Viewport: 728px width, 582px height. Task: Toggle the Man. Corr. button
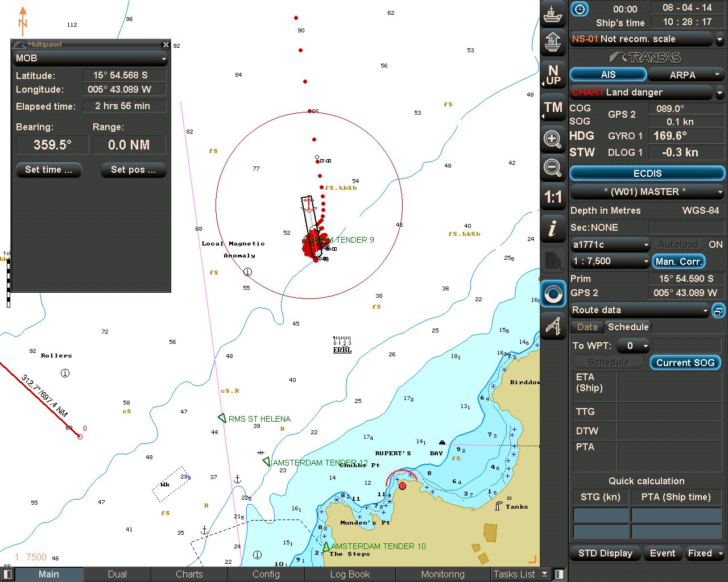point(679,261)
